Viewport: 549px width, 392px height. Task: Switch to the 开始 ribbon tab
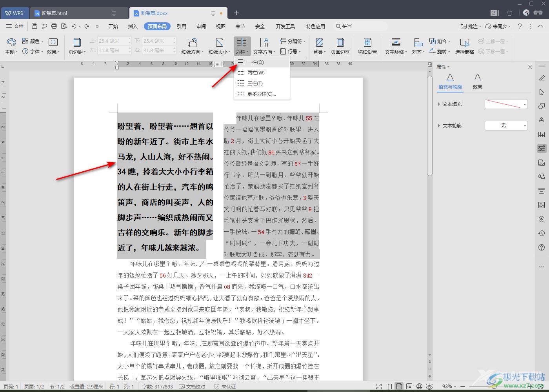point(113,26)
